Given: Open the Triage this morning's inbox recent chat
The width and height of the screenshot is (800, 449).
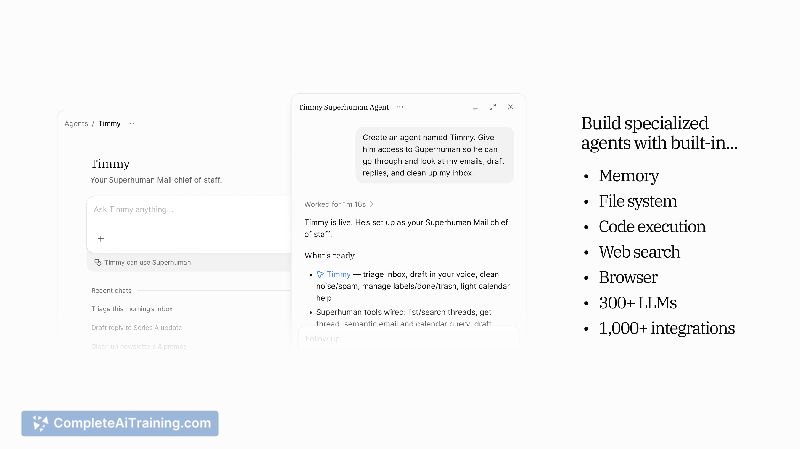Looking at the screenshot, I should pyautogui.click(x=132, y=309).
